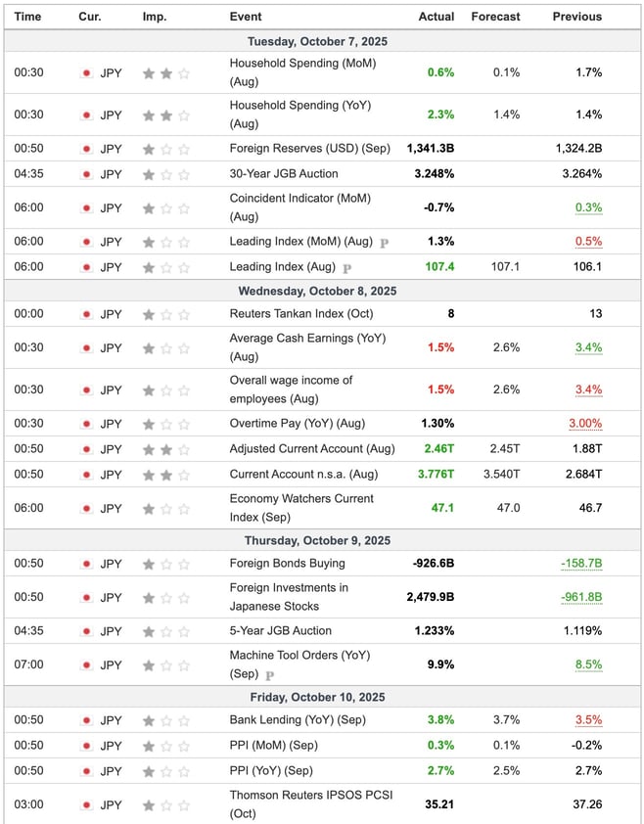Viewport: 644px width, 824px height.
Task: Click the preliminary icon next to Leading Index (Aug)
Action: (347, 268)
